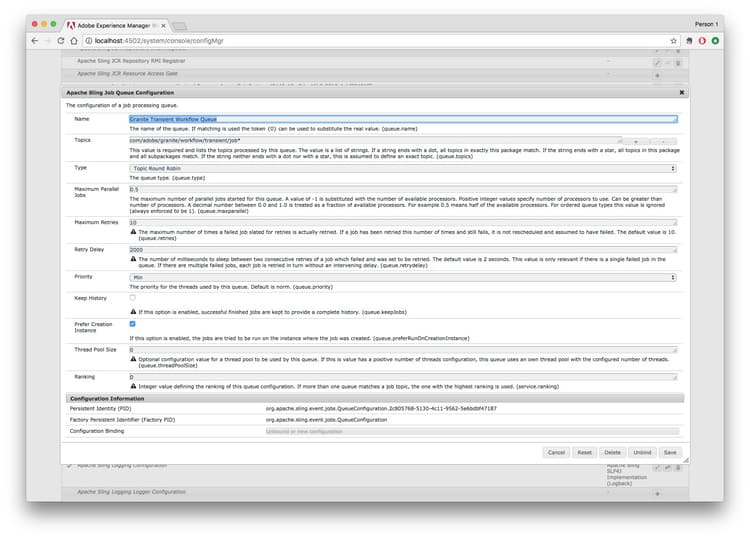Add another Topics entry with plus button

pyautogui.click(x=636, y=142)
